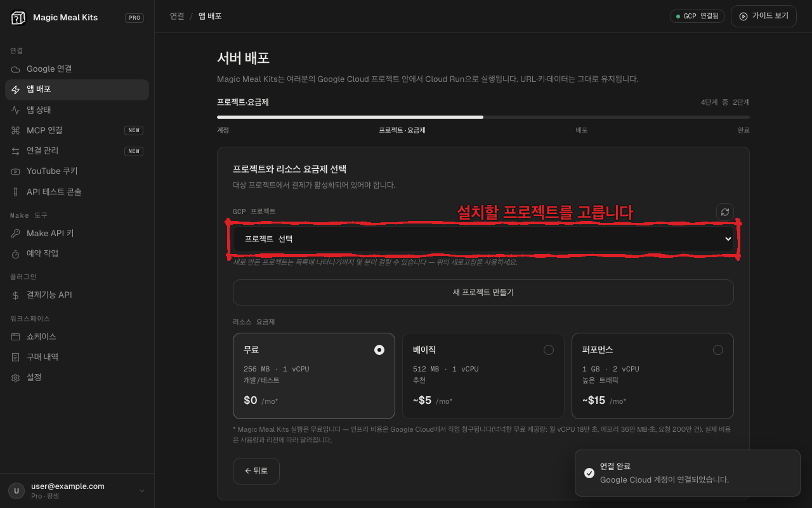Click the Magic Meal Kits logo icon

pyautogui.click(x=18, y=18)
